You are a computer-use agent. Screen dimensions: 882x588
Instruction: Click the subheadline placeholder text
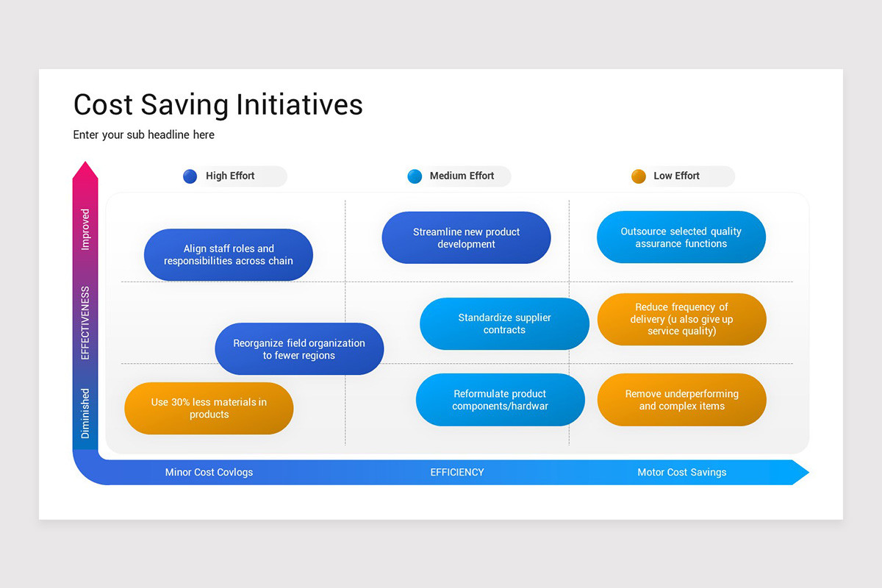[143, 135]
